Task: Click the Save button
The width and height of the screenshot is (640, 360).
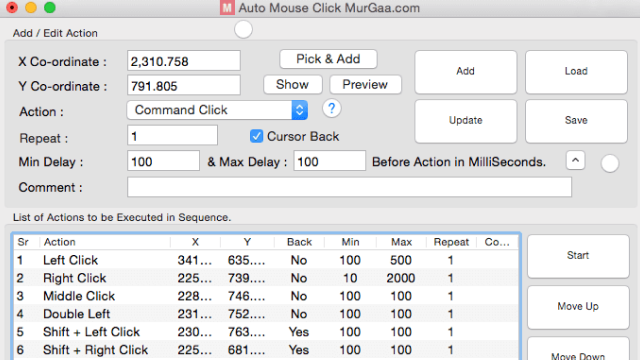Action: 576,121
